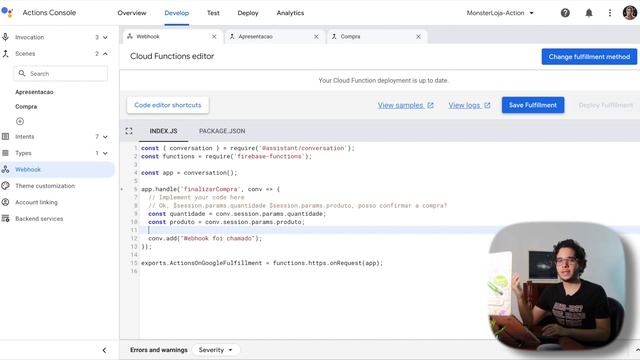
Task: Click the Types icon in sidebar
Action: pyautogui.click(x=5, y=153)
